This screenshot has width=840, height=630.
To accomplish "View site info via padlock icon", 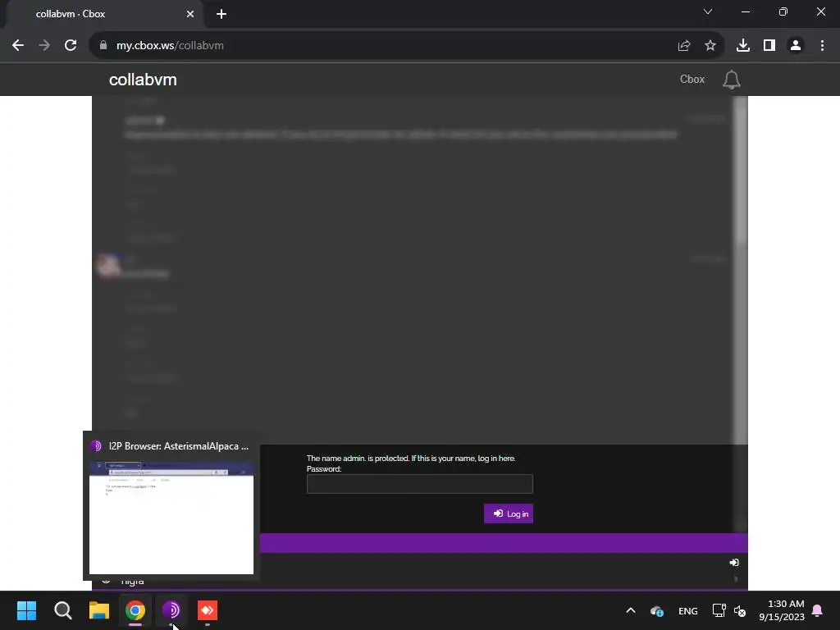I will point(103,46).
